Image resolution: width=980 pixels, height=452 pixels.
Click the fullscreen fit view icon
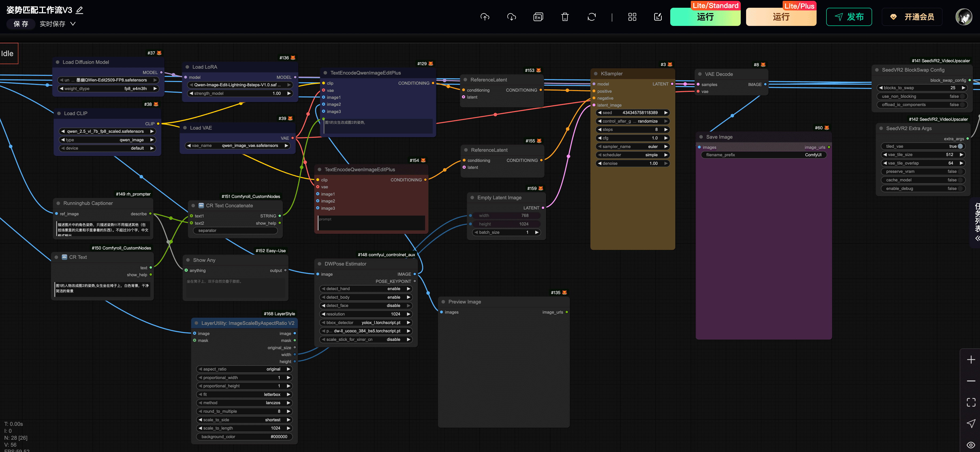click(970, 402)
